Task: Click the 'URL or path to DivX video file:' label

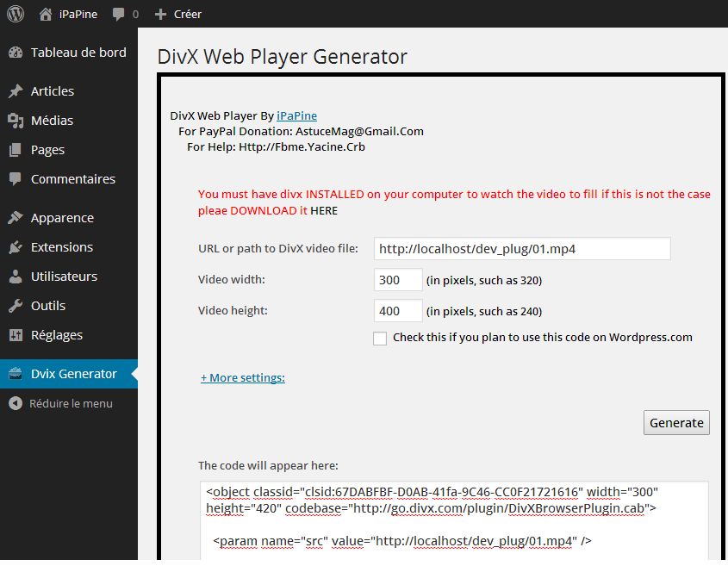Action: pyautogui.click(x=278, y=249)
